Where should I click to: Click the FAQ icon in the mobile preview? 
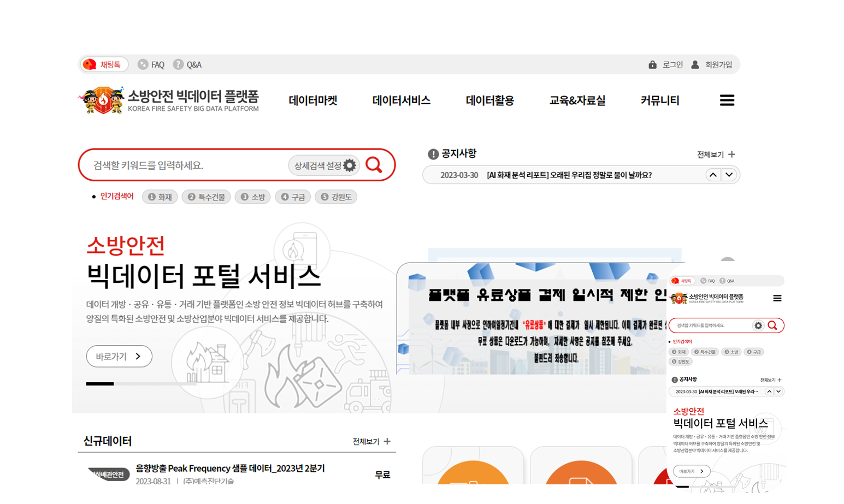pyautogui.click(x=703, y=281)
